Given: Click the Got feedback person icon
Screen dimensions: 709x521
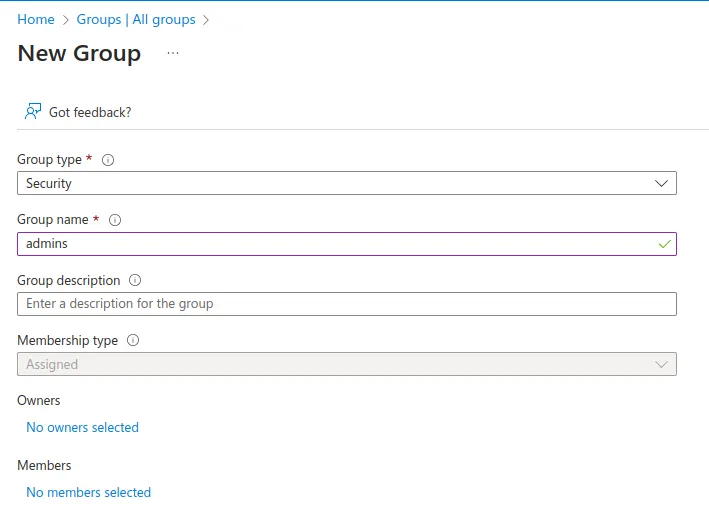Looking at the screenshot, I should click(x=33, y=111).
